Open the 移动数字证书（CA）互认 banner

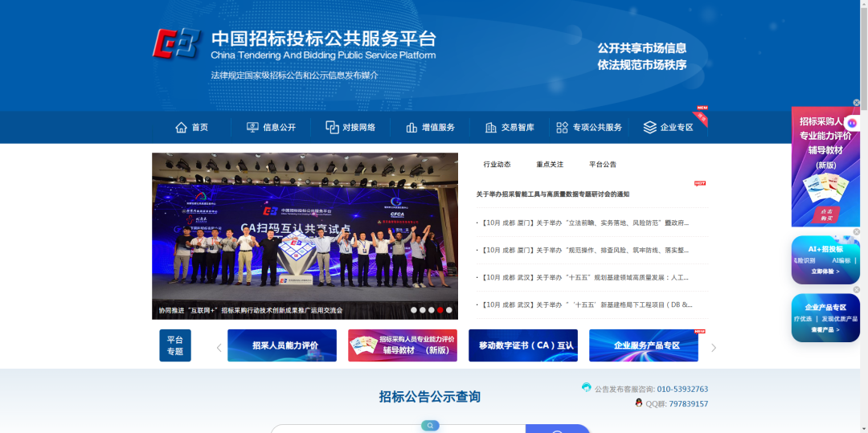point(523,345)
